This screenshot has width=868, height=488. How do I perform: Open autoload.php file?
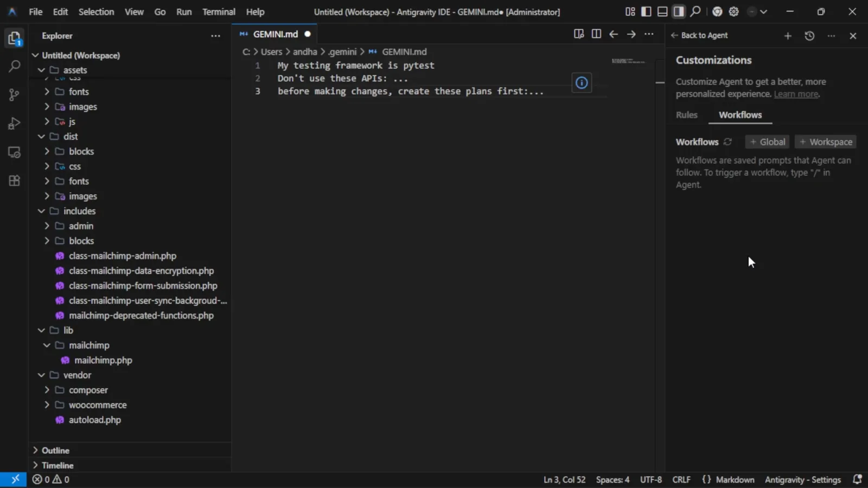point(94,420)
